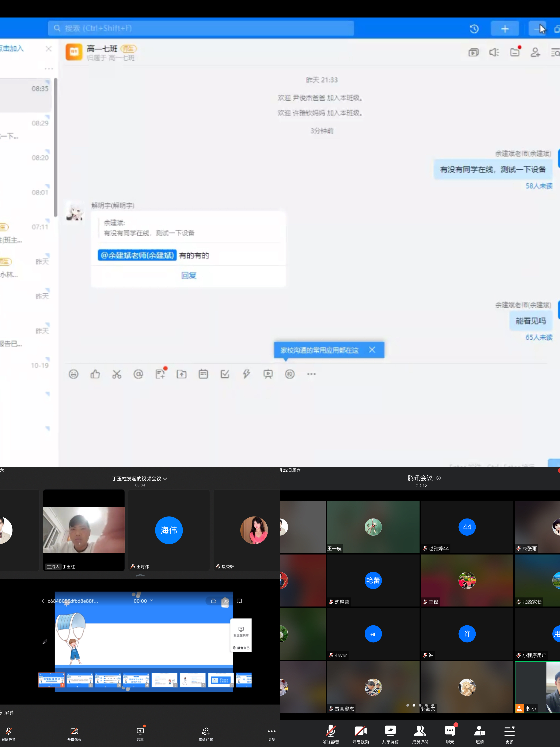The width and height of the screenshot is (560, 747).
Task: Click the scissors screenshot icon
Action: pos(117,374)
